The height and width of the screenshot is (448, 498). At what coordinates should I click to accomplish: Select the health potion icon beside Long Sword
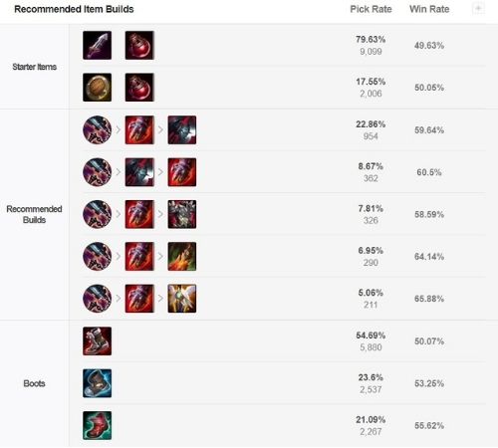pyautogui.click(x=139, y=45)
